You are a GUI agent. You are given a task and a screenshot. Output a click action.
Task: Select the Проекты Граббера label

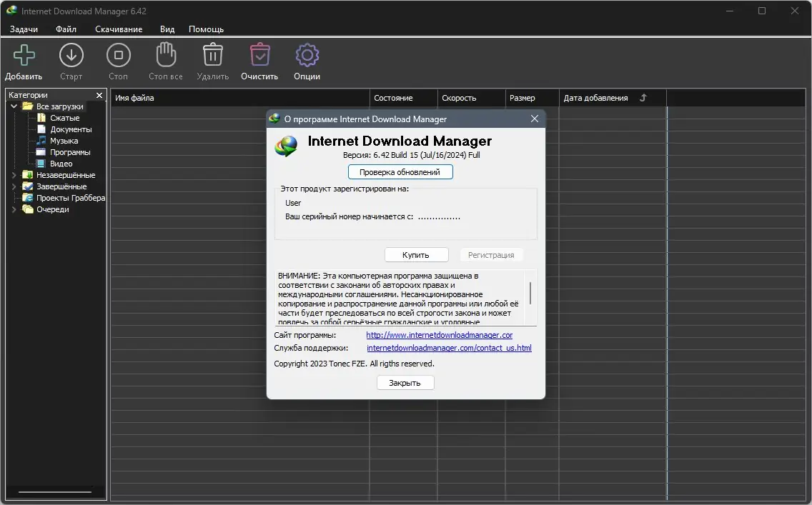pos(71,198)
